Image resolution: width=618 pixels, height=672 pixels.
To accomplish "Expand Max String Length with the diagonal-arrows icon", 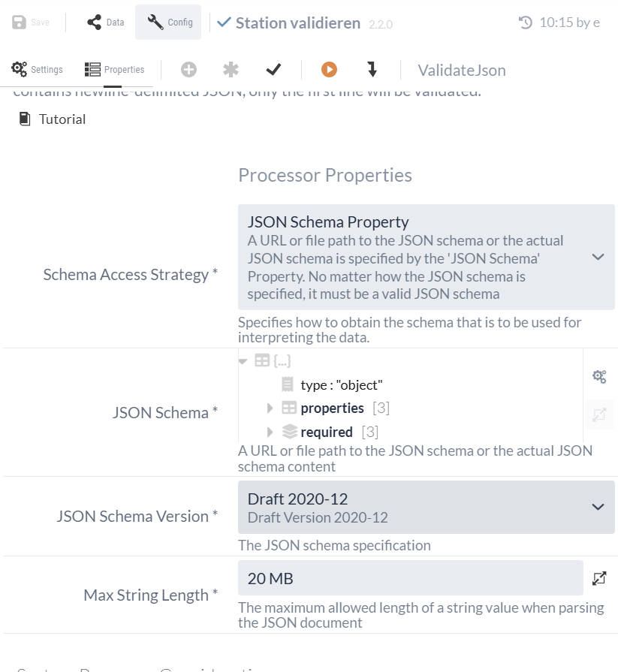I will tap(598, 577).
